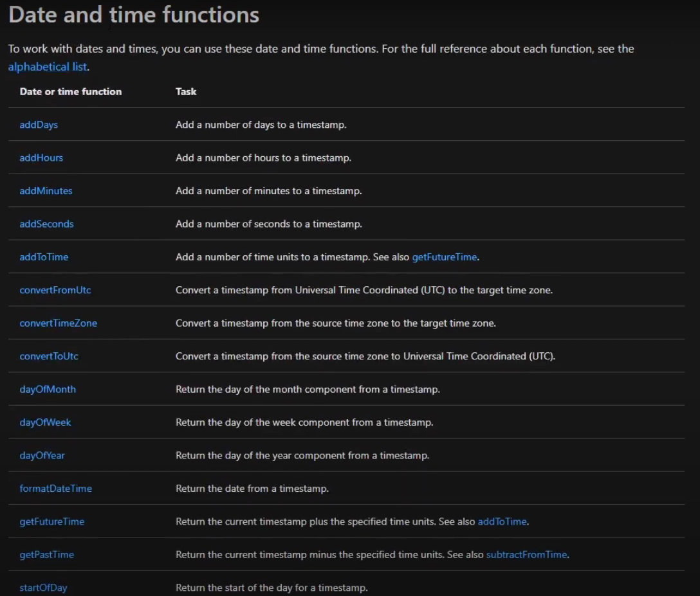
Task: Click 'Add a number of hours to a timestamp.'
Action: coord(263,158)
